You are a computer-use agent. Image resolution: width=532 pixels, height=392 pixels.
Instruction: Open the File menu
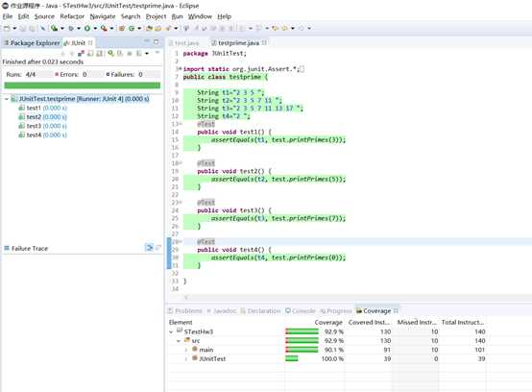tap(8, 16)
